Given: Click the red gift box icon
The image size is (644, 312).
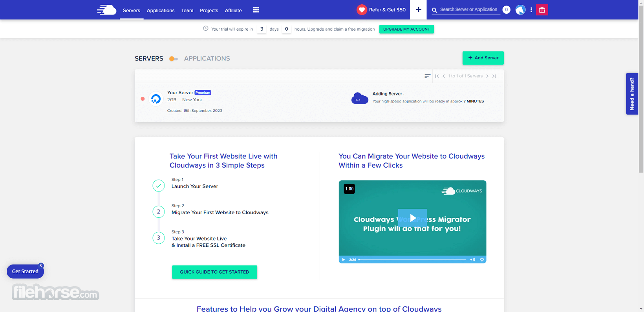Looking at the screenshot, I should [x=542, y=10].
